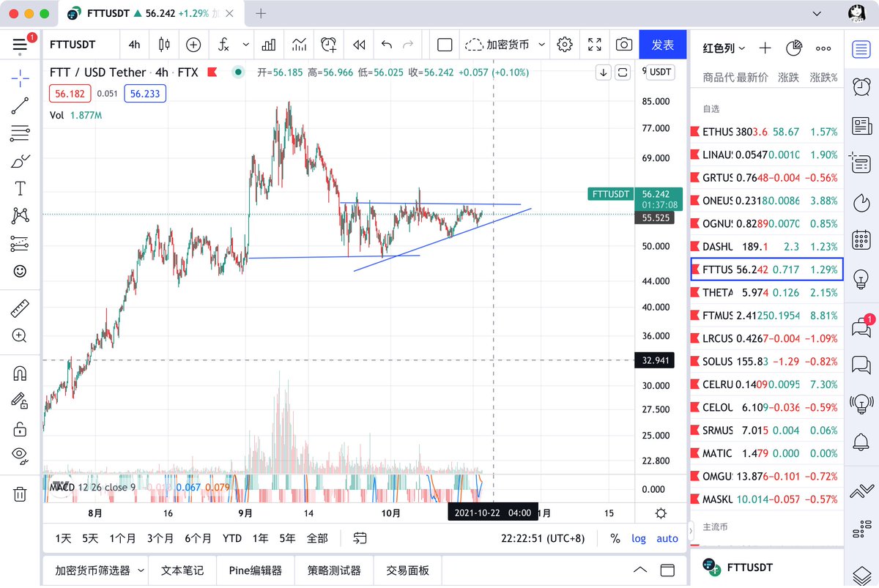Open the 加密货币 cloud layout dropdown
This screenshot has width=879, height=588.
pyautogui.click(x=506, y=45)
